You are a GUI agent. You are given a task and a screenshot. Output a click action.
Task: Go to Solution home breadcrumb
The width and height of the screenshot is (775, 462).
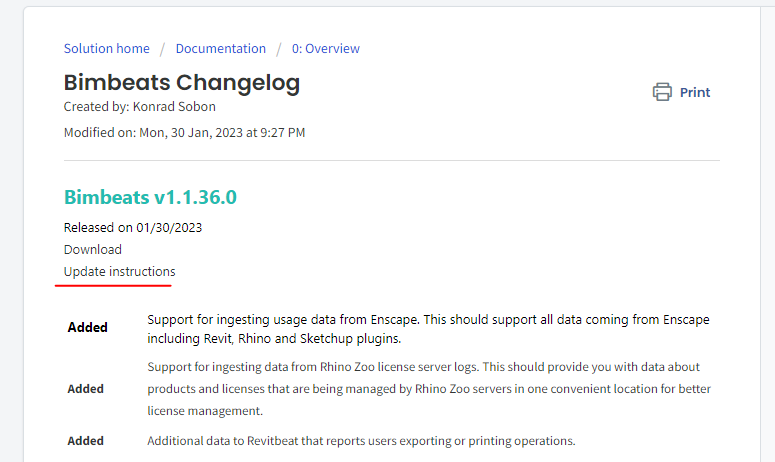click(x=107, y=48)
